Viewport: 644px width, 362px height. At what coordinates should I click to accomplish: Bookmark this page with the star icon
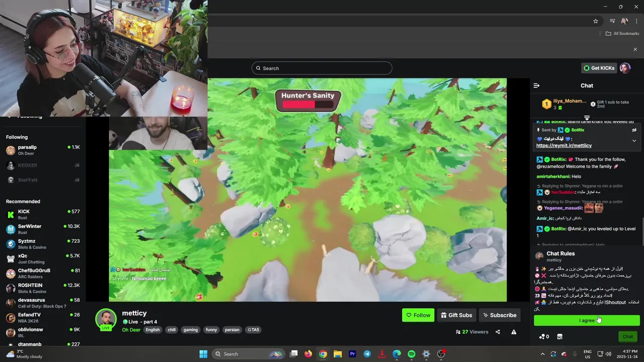pos(596,21)
